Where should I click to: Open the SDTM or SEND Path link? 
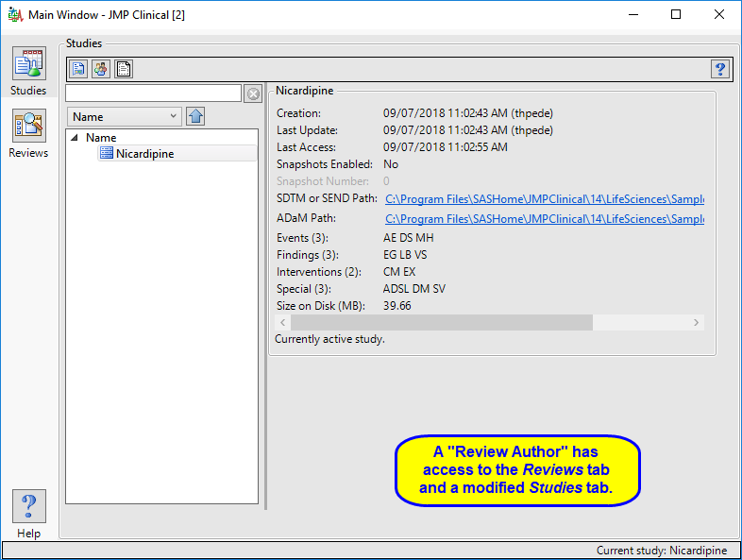[544, 199]
